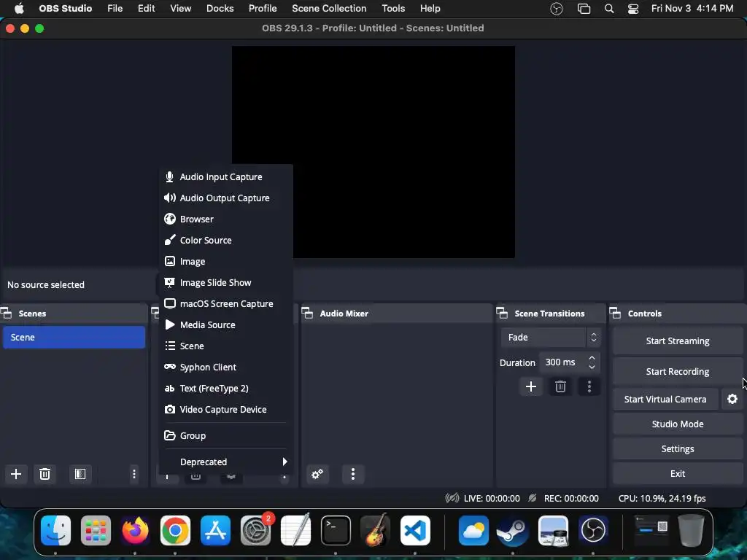Choose Audio Output Capture from the list

coord(226,198)
